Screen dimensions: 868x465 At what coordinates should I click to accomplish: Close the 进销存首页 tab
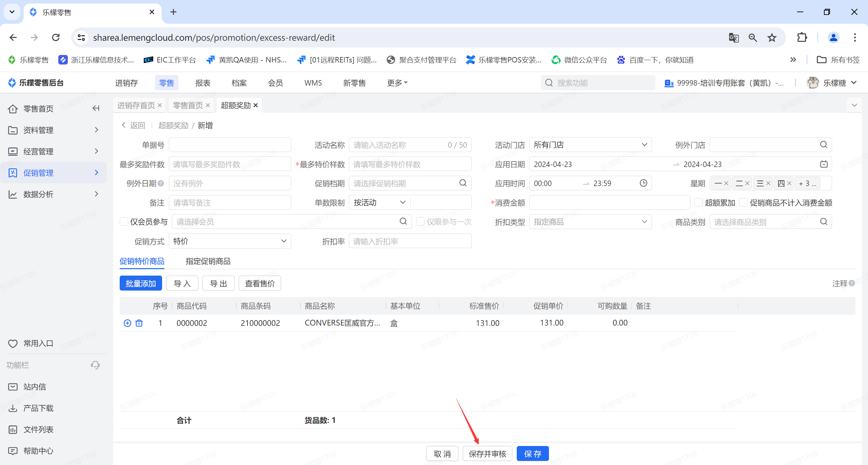pos(160,106)
